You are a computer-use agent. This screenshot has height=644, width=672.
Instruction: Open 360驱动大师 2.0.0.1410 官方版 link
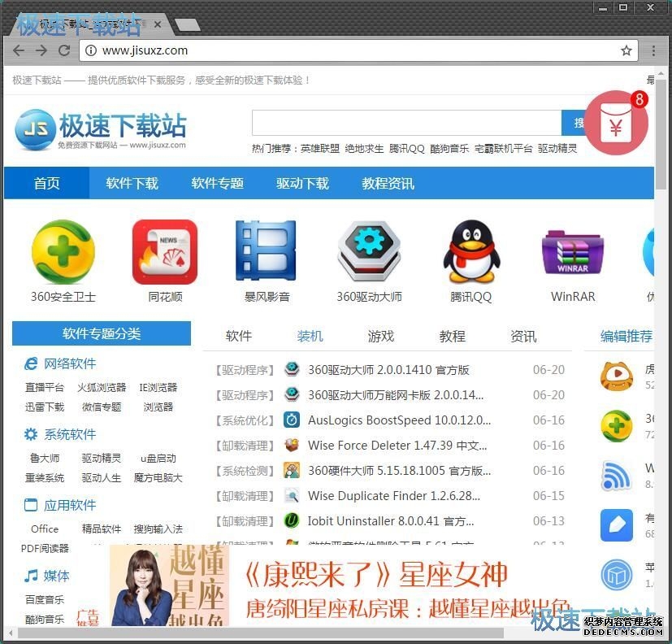coord(388,370)
